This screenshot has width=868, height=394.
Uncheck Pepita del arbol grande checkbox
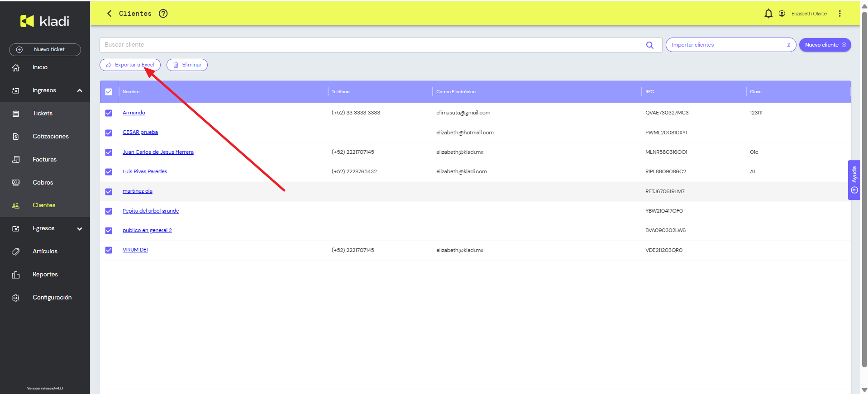click(x=109, y=211)
